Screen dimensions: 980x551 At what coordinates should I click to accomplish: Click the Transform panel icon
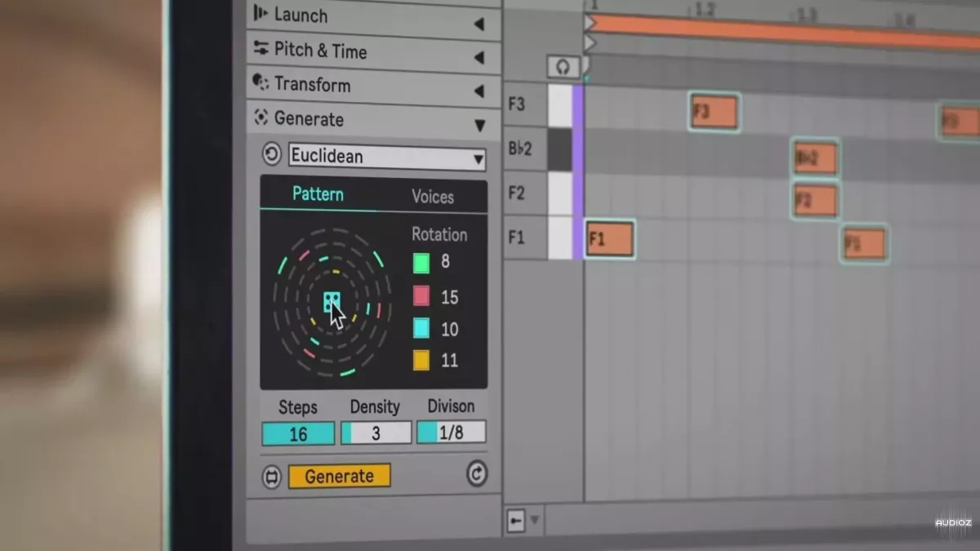coord(261,83)
